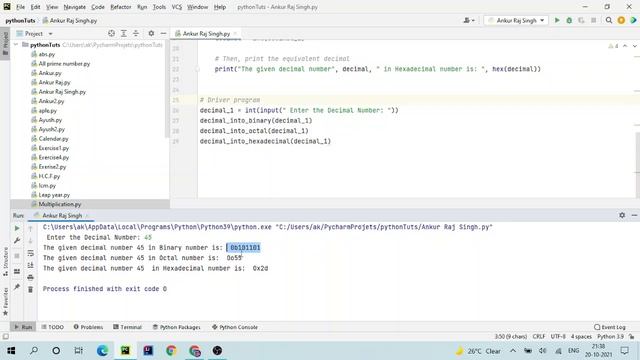Open Run panel settings gear

point(622,215)
